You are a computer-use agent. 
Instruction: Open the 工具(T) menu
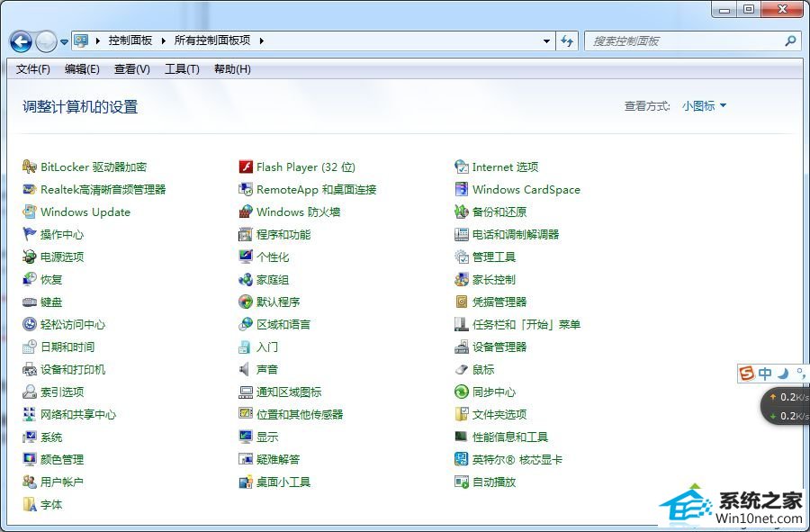[x=182, y=69]
